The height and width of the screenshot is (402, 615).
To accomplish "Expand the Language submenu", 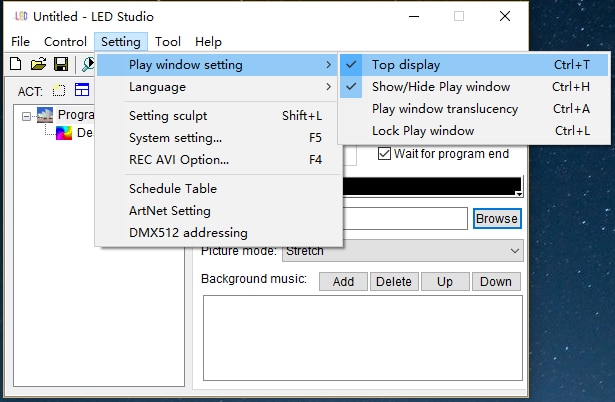I will 217,87.
